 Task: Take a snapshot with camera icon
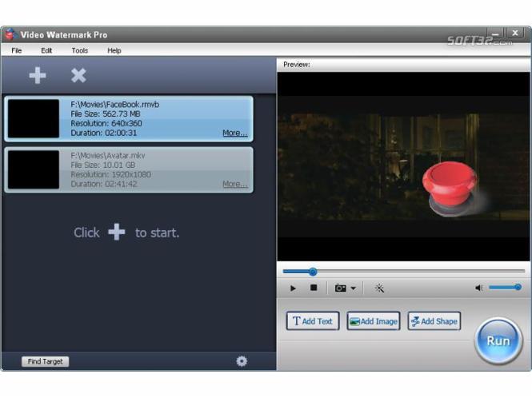340,289
